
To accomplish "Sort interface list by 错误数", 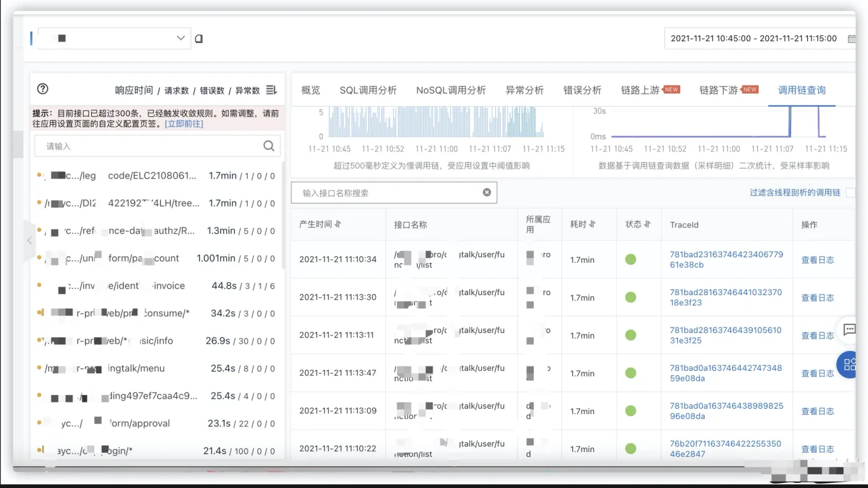I will point(212,91).
